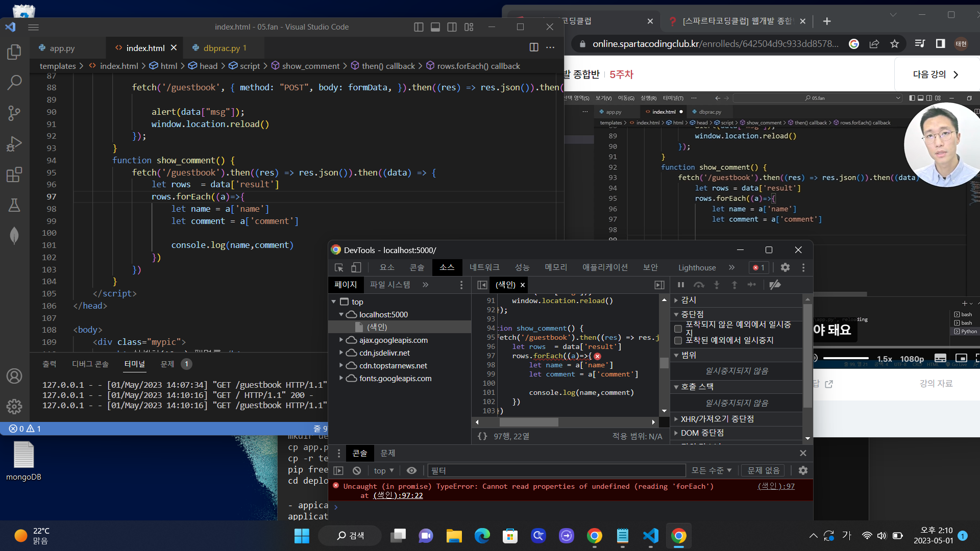This screenshot has width=980, height=551.
Task: Switch to the 파일 시스템 navigator tab
Action: [390, 285]
